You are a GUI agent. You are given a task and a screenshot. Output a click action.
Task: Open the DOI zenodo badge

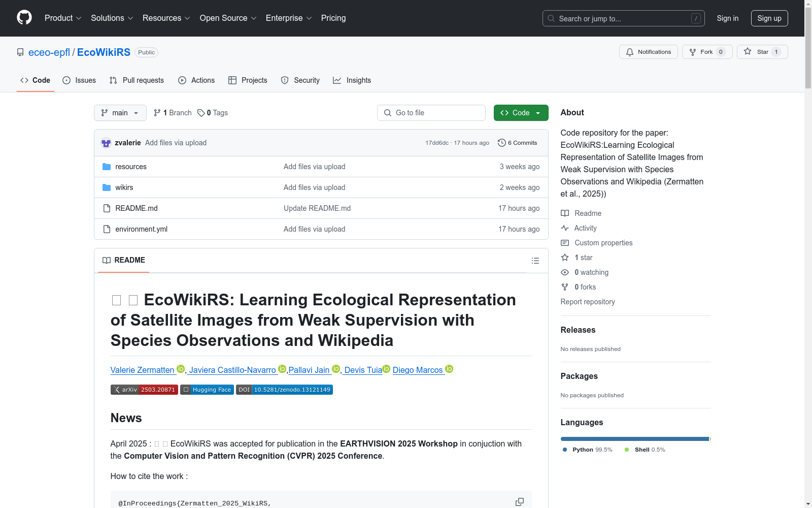284,390
